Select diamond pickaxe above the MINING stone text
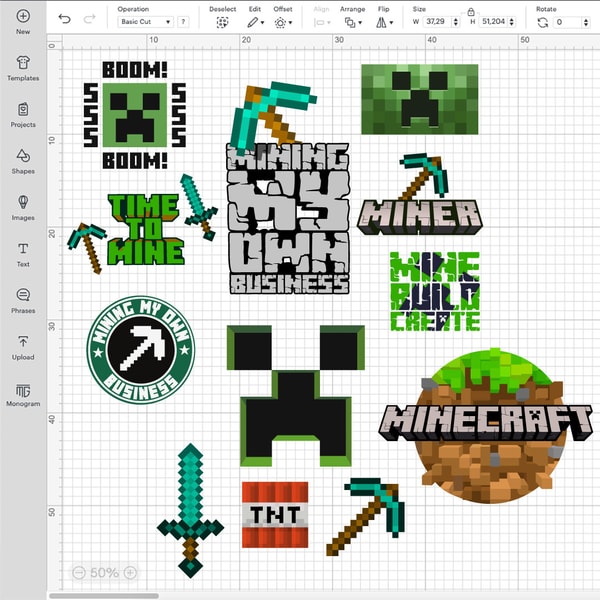The image size is (600, 600). pyautogui.click(x=272, y=117)
